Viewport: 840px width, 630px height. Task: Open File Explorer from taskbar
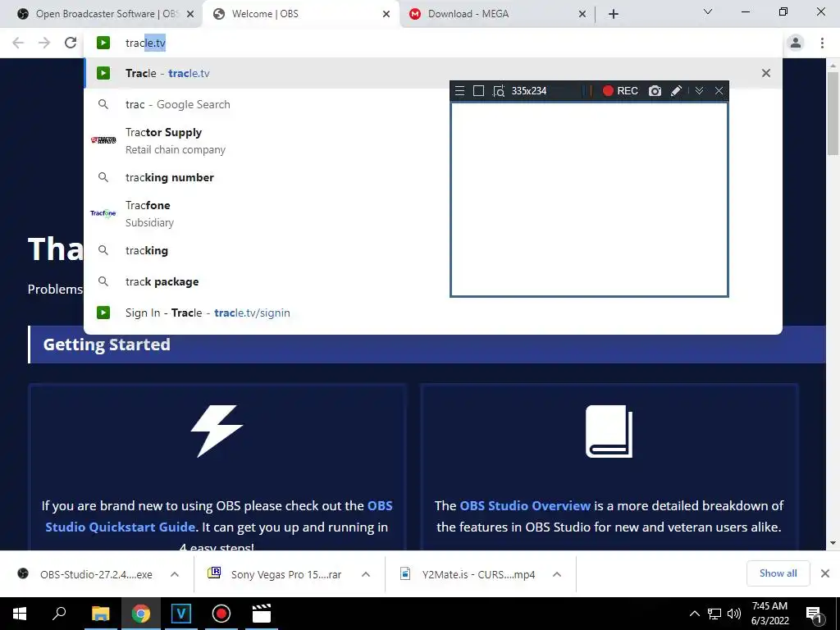100,614
